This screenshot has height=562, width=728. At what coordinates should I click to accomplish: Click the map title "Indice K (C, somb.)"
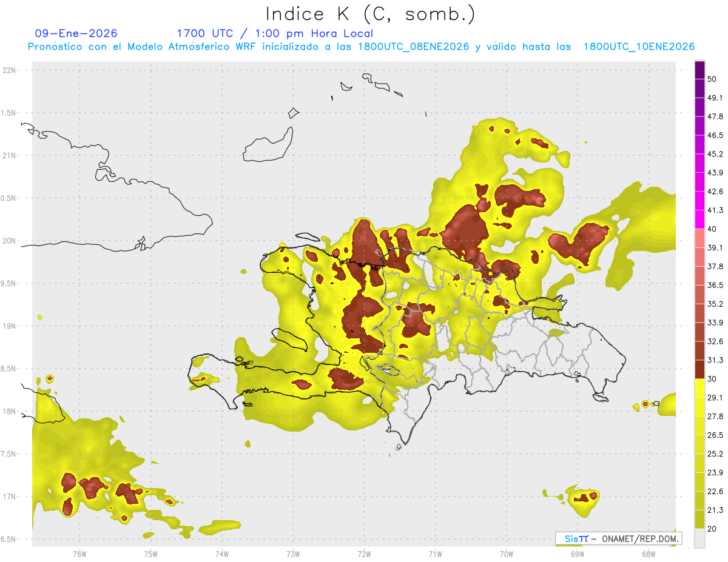coord(370,14)
